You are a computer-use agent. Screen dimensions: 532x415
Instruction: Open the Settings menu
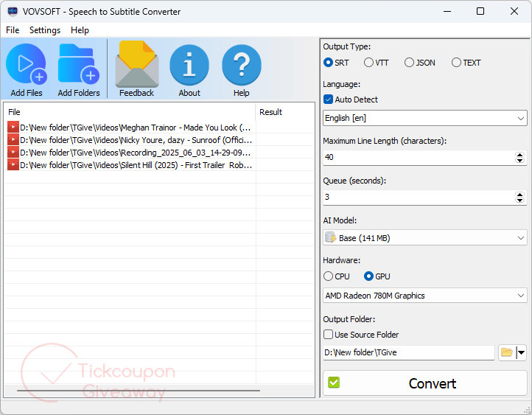coord(45,30)
